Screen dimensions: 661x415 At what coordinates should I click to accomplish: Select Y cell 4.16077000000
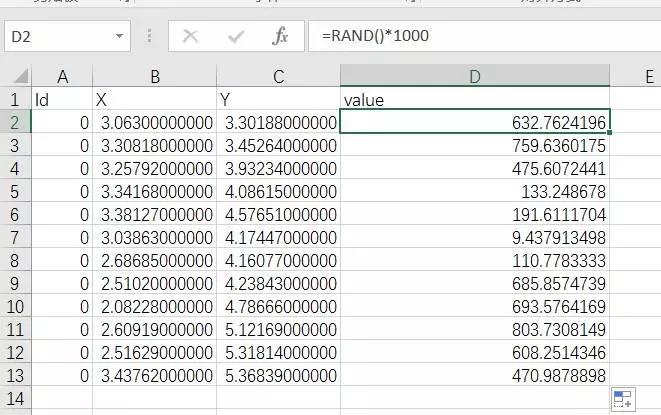pos(278,261)
